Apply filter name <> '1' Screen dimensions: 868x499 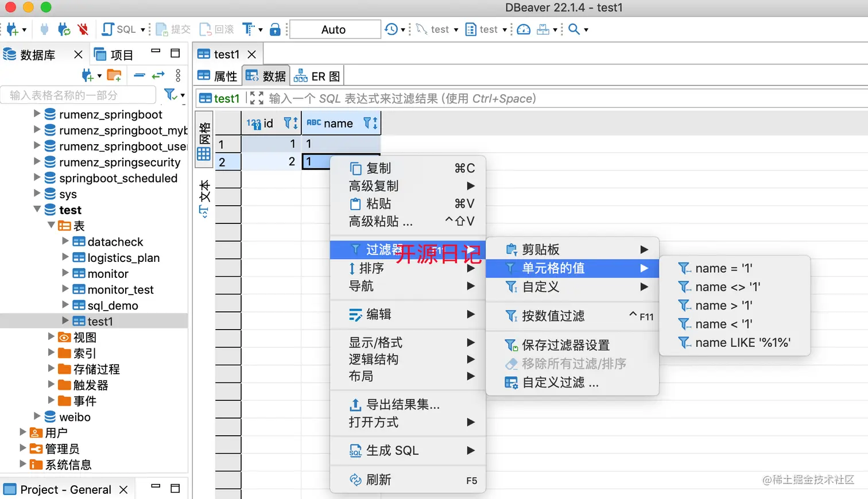735,287
